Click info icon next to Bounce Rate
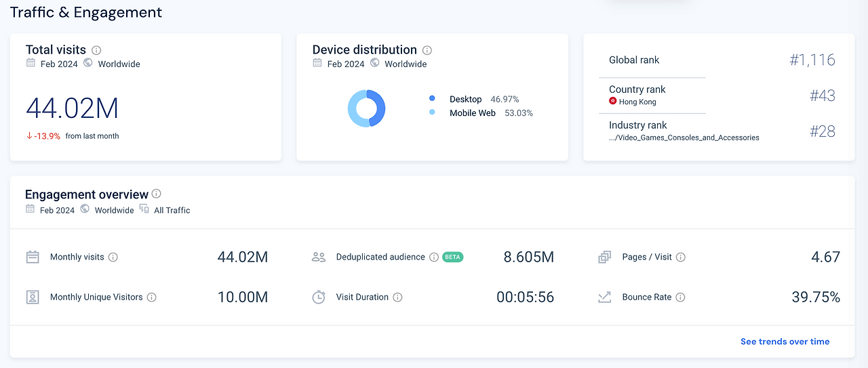The image size is (868, 368). point(680,298)
